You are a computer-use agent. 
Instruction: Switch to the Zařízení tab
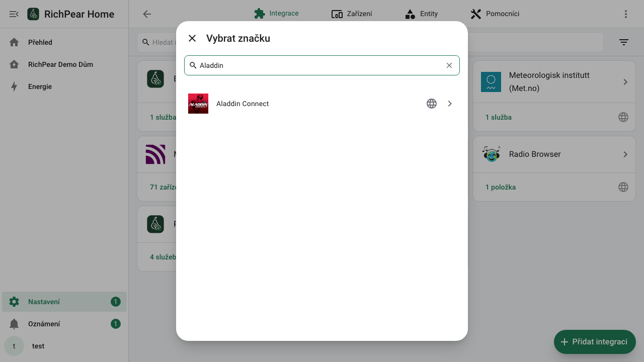tap(352, 14)
